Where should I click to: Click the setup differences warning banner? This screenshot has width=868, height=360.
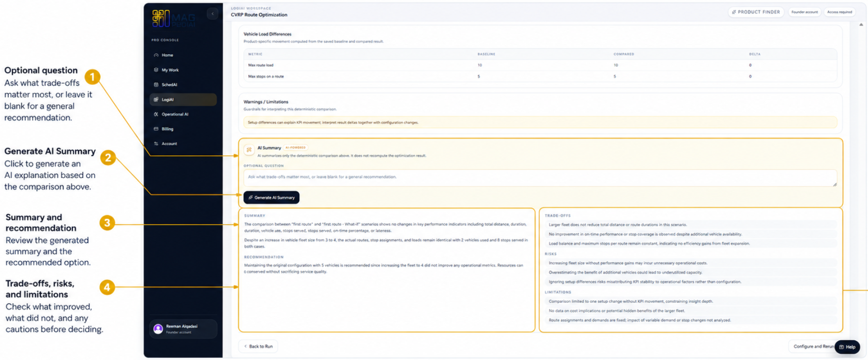pos(540,122)
